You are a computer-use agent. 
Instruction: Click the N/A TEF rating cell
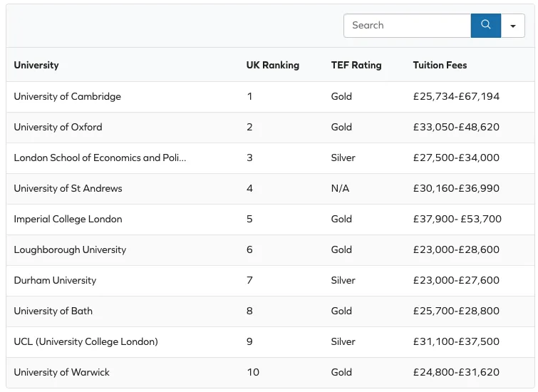(341, 188)
